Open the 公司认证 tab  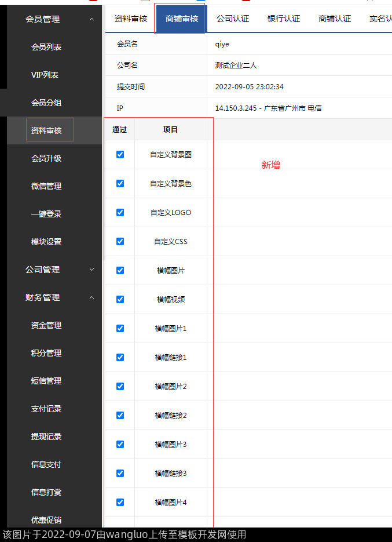tap(233, 19)
